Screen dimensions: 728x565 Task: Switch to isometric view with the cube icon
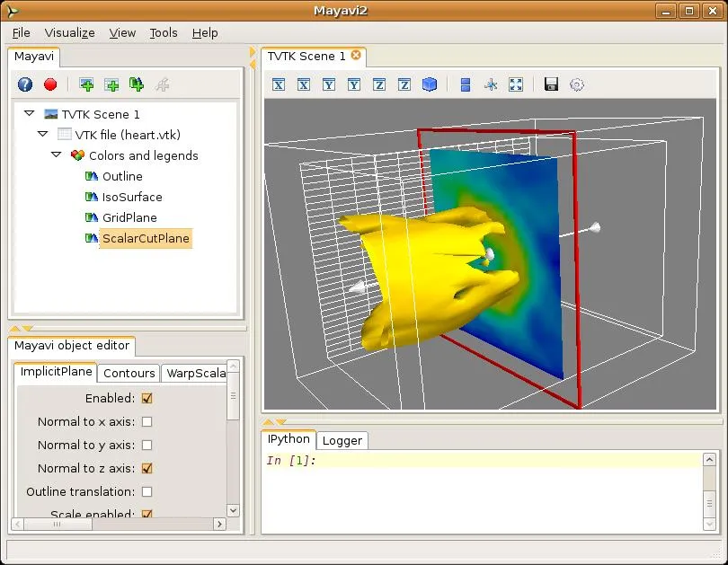point(429,84)
